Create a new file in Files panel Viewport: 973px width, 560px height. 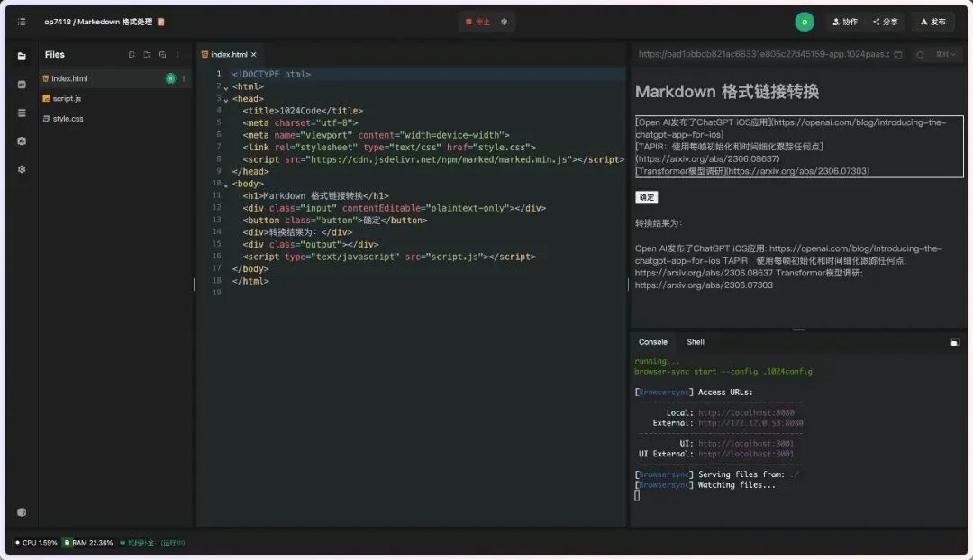coord(132,55)
